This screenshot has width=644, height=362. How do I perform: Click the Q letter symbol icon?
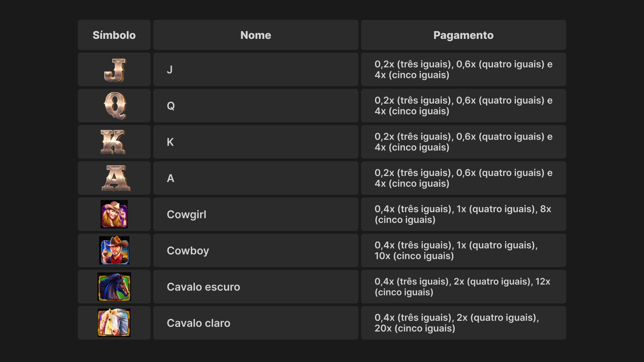pos(115,106)
